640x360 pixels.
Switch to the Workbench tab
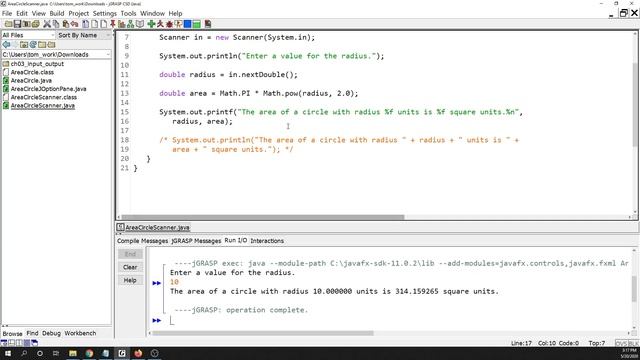click(80, 333)
